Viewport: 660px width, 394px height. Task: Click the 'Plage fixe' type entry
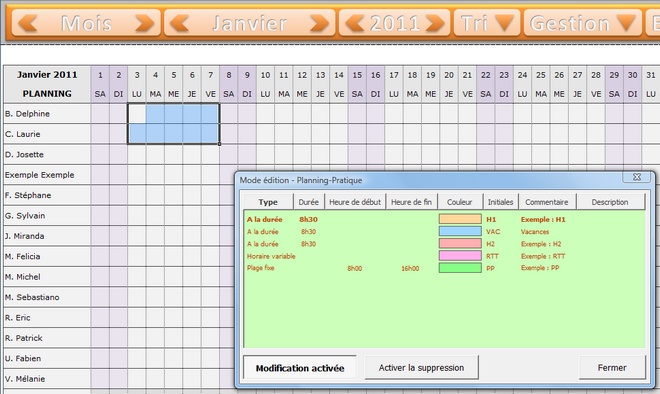(261, 268)
